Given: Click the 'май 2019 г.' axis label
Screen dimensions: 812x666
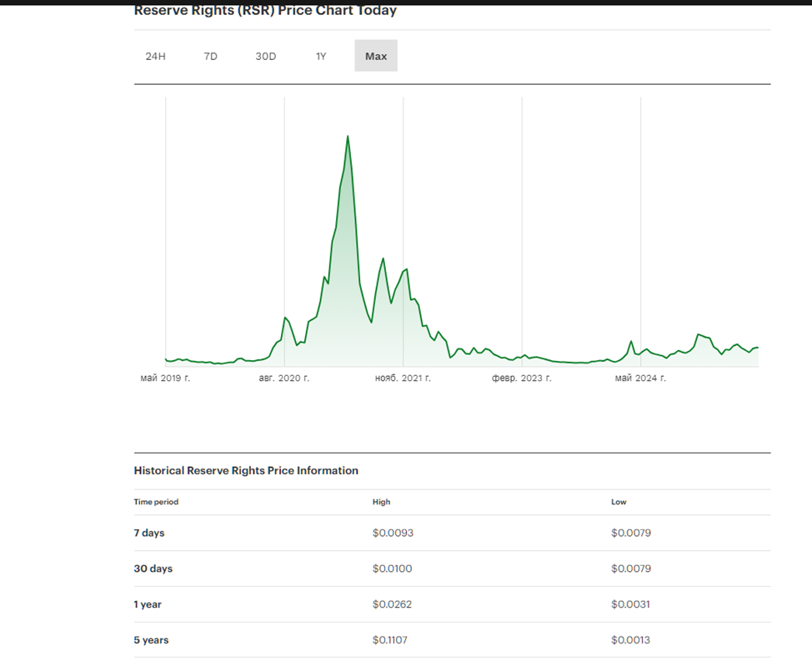Looking at the screenshot, I should [165, 378].
